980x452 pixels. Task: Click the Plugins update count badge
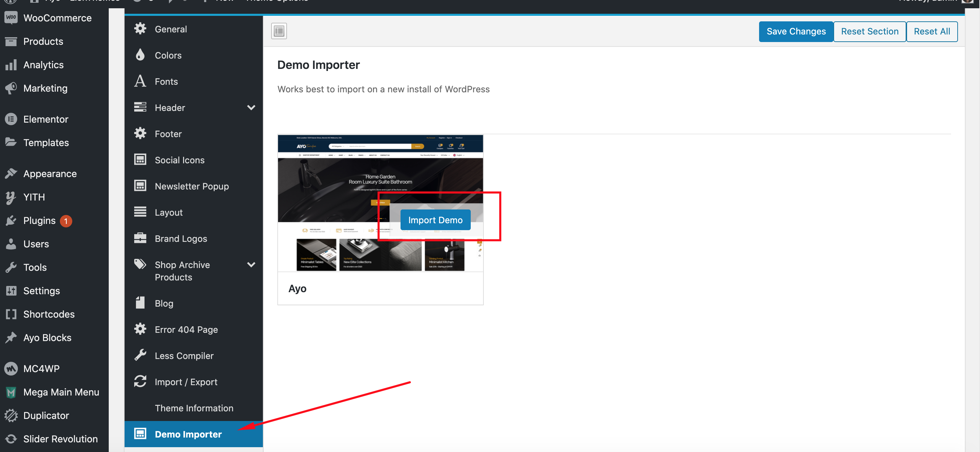[x=66, y=221]
